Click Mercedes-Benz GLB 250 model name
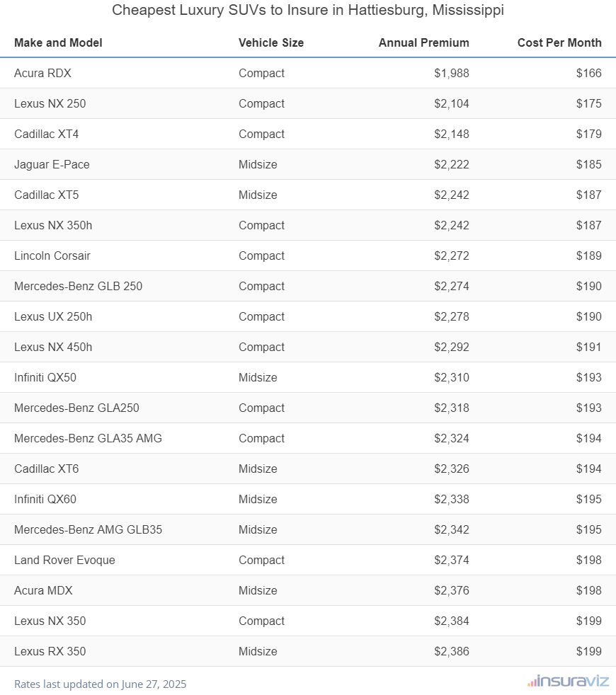Image resolution: width=616 pixels, height=695 pixels. coord(78,286)
